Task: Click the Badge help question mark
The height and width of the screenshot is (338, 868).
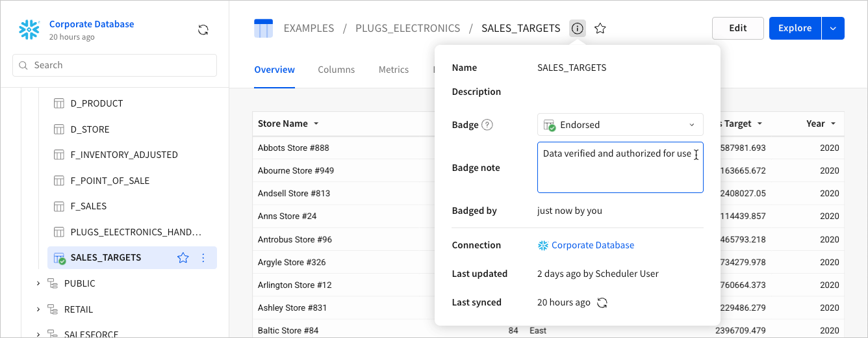Action: coord(487,125)
